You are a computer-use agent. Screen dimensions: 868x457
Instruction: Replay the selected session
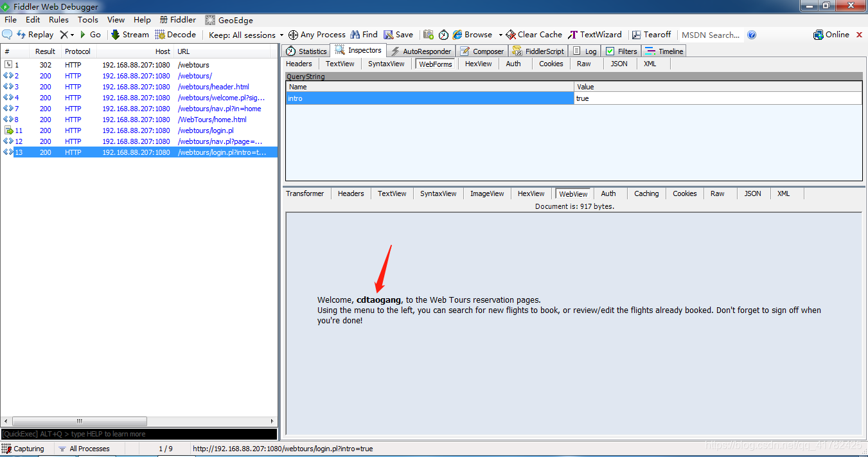[x=35, y=35]
